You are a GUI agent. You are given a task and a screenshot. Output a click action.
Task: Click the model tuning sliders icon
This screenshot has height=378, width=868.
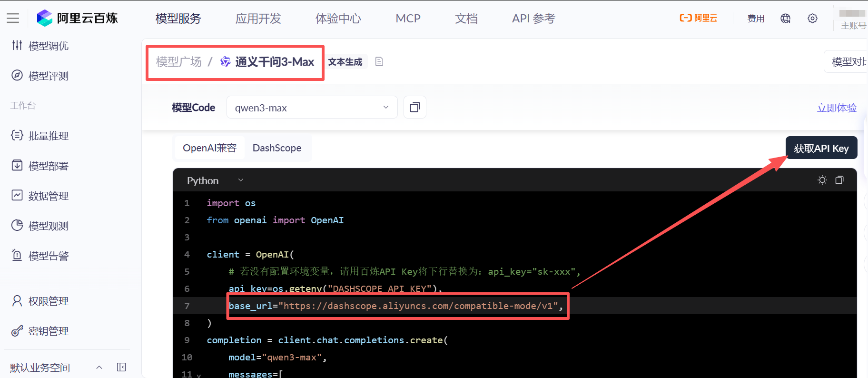click(17, 45)
